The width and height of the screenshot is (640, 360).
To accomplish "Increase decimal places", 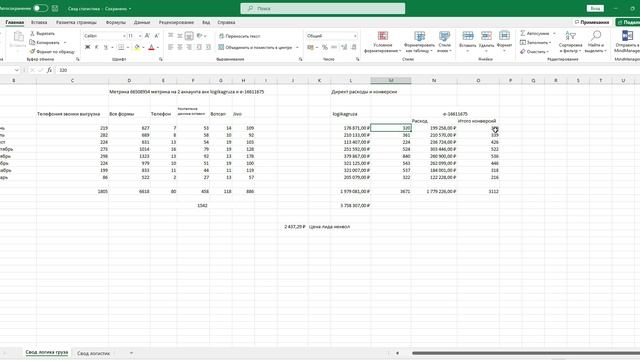I will pyautogui.click(x=344, y=47).
